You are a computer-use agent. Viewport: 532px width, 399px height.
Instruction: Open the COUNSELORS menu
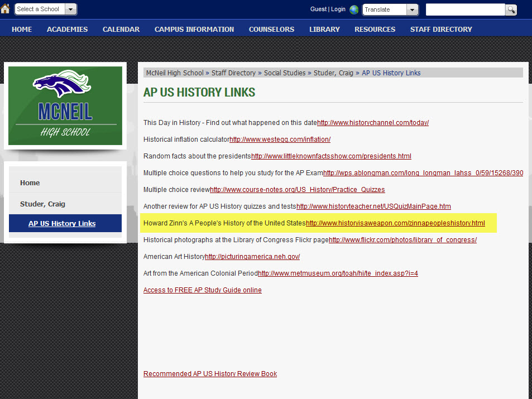tap(271, 29)
